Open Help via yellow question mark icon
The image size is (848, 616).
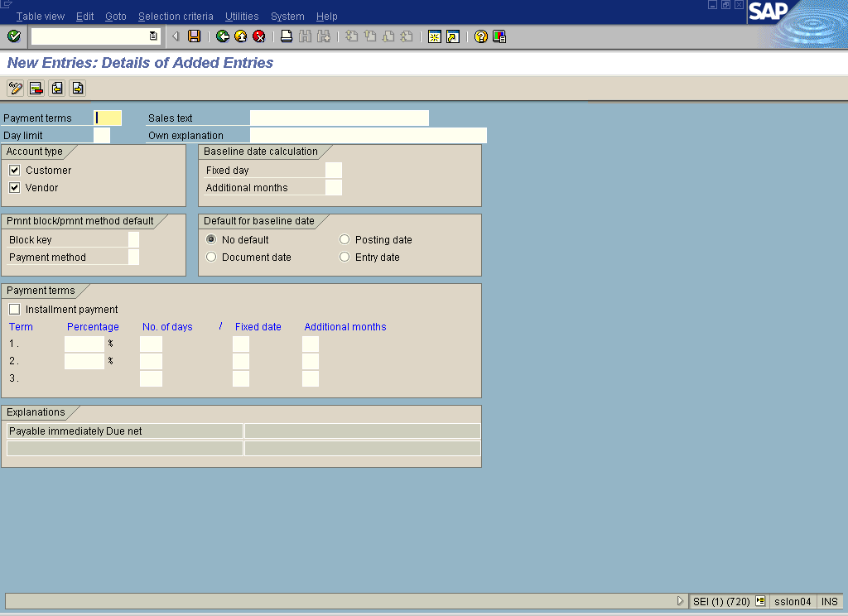[x=481, y=36]
